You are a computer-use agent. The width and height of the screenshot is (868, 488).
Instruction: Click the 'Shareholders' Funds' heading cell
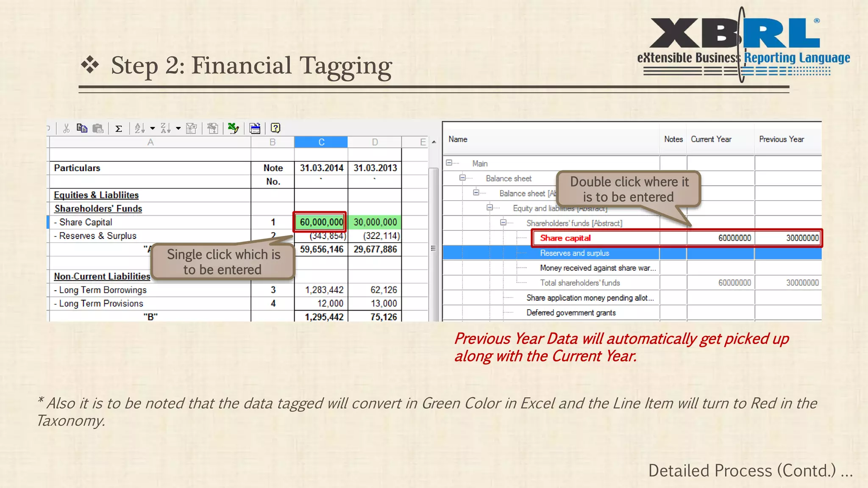pos(98,208)
